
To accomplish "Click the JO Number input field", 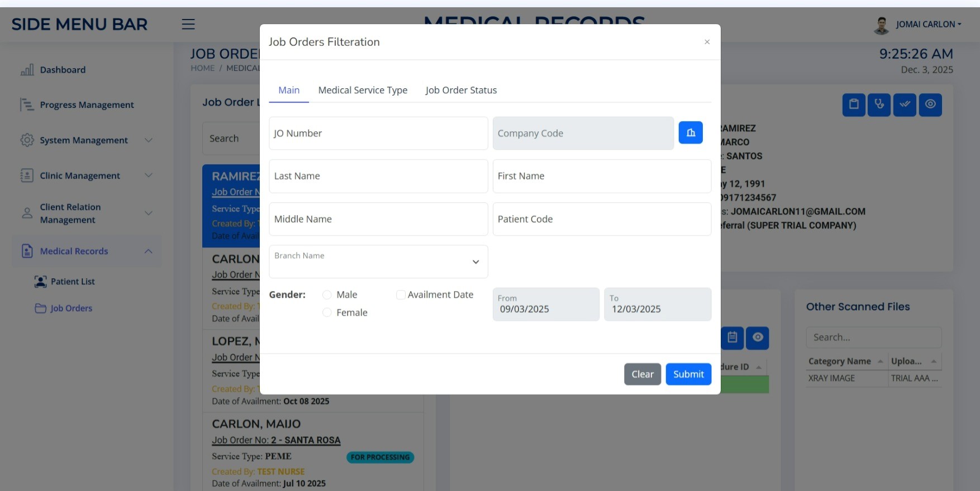I will [378, 134].
